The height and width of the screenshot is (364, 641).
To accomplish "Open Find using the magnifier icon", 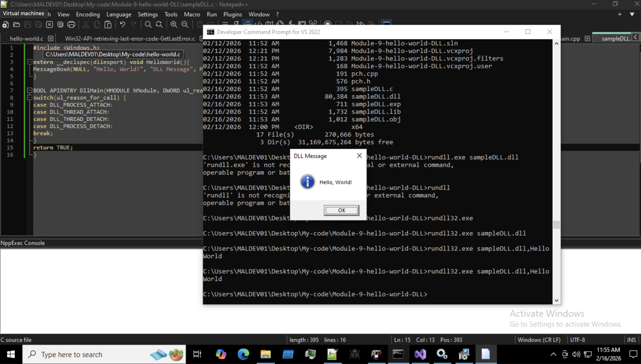I will coord(148,24).
